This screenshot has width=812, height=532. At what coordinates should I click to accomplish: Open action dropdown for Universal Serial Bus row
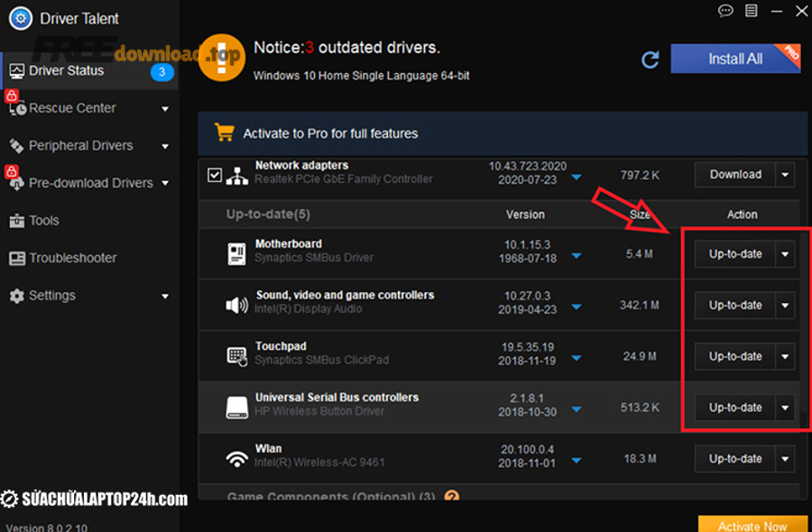click(785, 408)
